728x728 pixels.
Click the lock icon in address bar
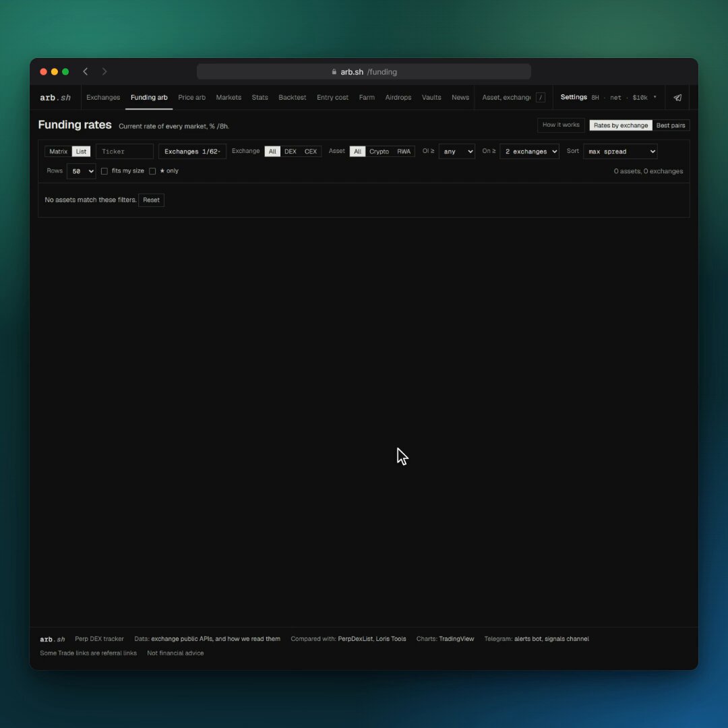(334, 71)
